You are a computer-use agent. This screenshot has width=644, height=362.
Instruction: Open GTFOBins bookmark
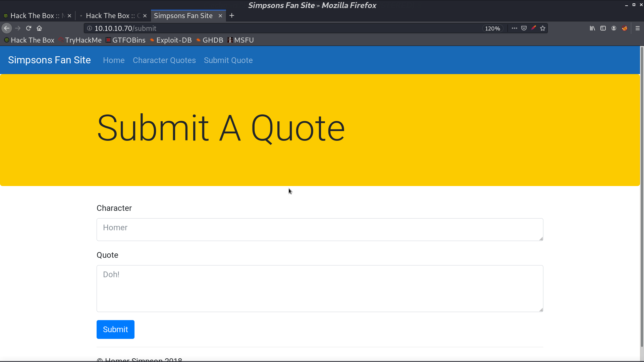pos(126,40)
